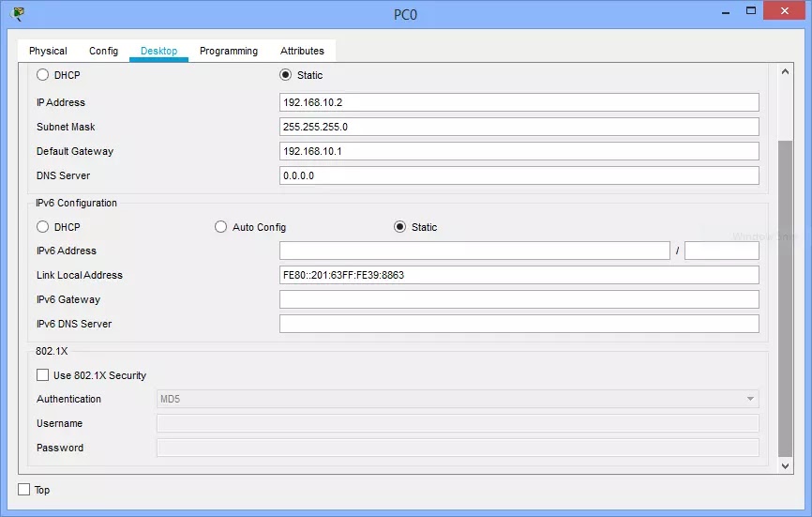The width and height of the screenshot is (812, 517).
Task: Click the Subnet Mask field 255.255.255.0
Action: (x=519, y=127)
